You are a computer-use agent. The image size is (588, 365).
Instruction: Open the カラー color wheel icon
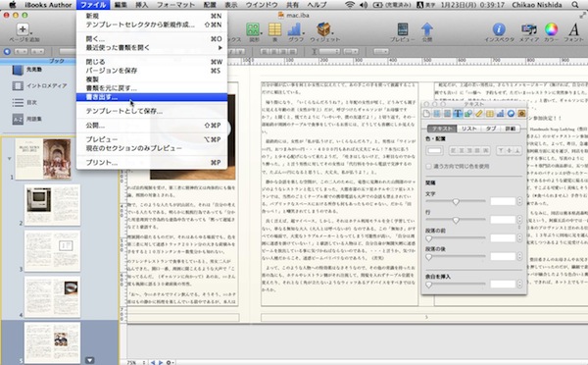pos(551,29)
